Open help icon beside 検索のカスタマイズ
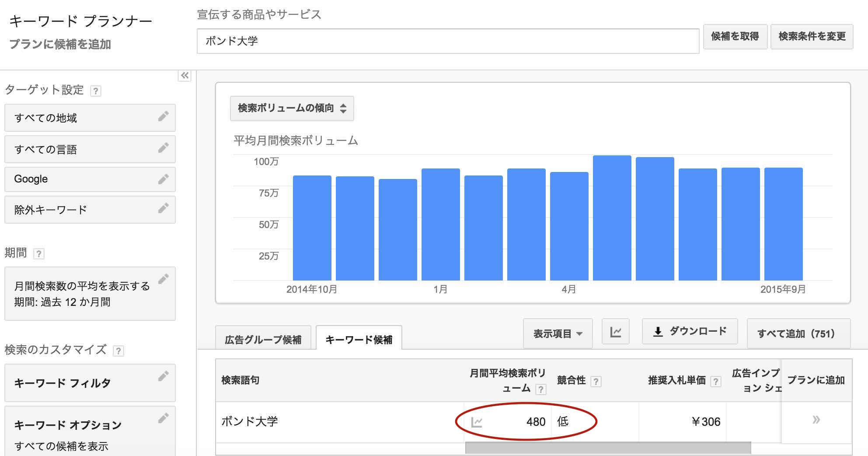 [118, 351]
